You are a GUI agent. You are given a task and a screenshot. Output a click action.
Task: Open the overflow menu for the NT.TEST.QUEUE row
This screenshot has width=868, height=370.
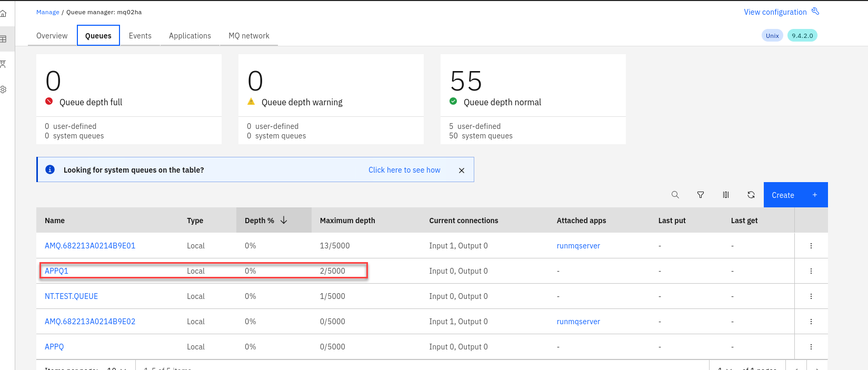tap(811, 296)
